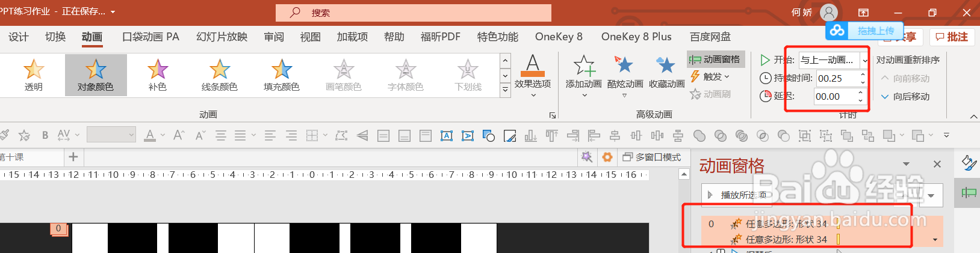Select the 线条颜色 emphasis animation
Screen dimensions: 980x253
point(220,75)
